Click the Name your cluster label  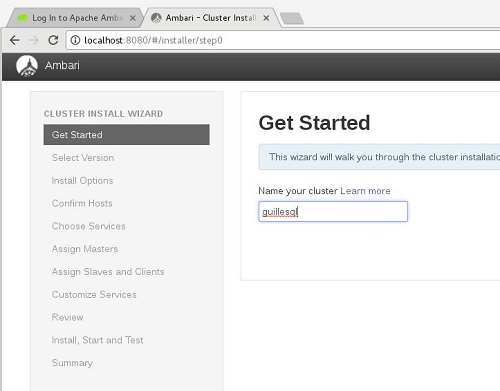(298, 191)
